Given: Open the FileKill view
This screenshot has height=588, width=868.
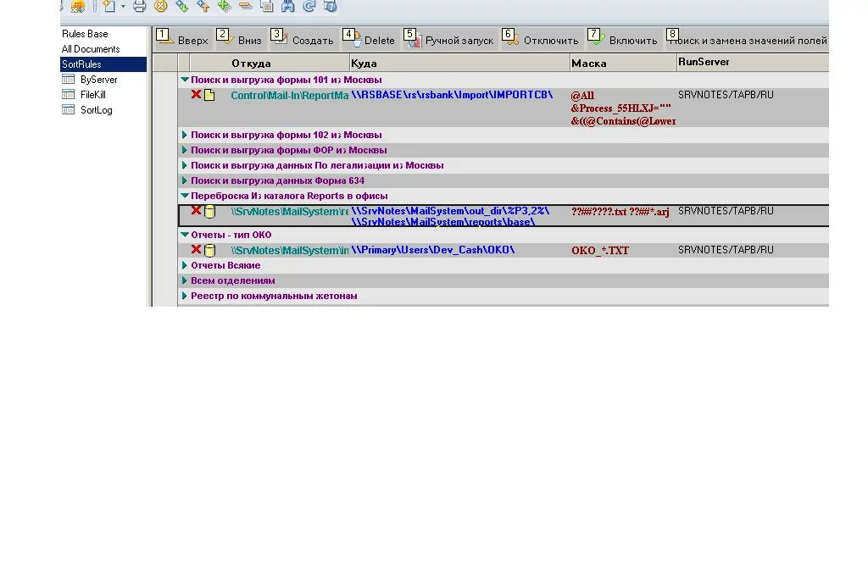Looking at the screenshot, I should 92,95.
